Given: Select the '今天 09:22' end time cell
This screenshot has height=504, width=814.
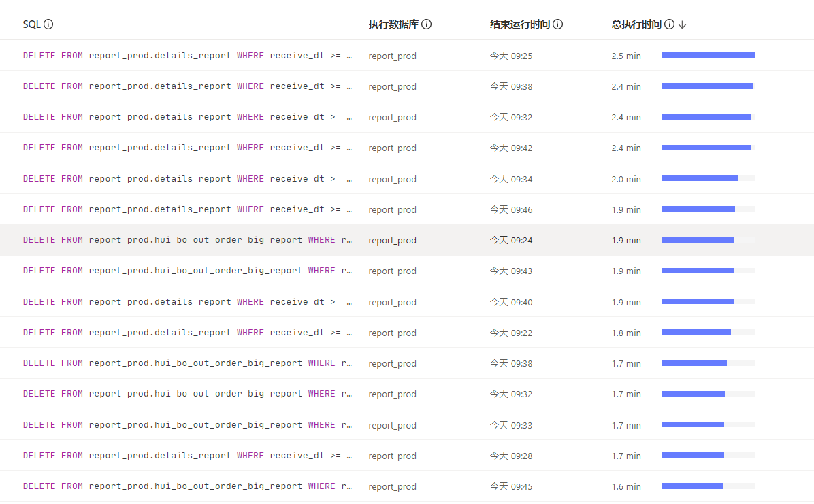Looking at the screenshot, I should tap(511, 332).
